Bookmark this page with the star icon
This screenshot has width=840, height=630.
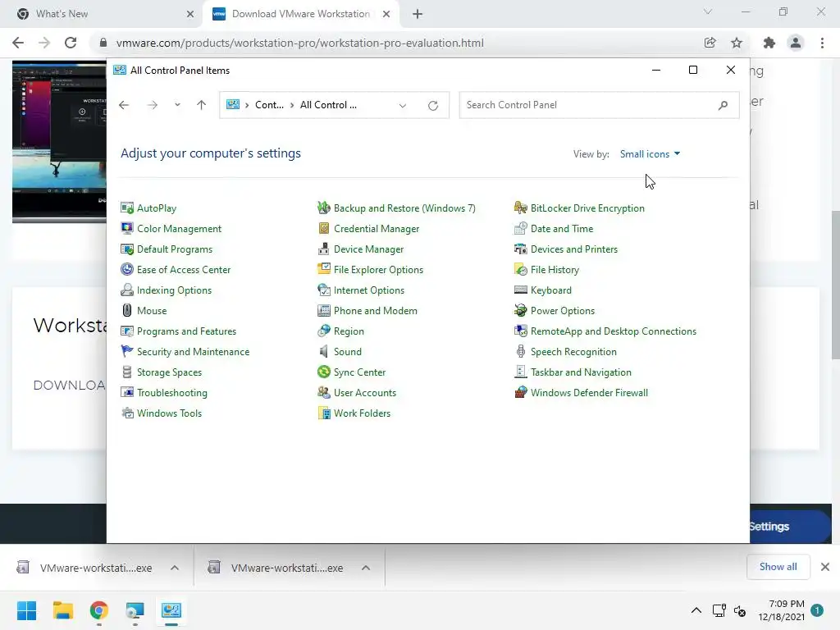pos(737,43)
